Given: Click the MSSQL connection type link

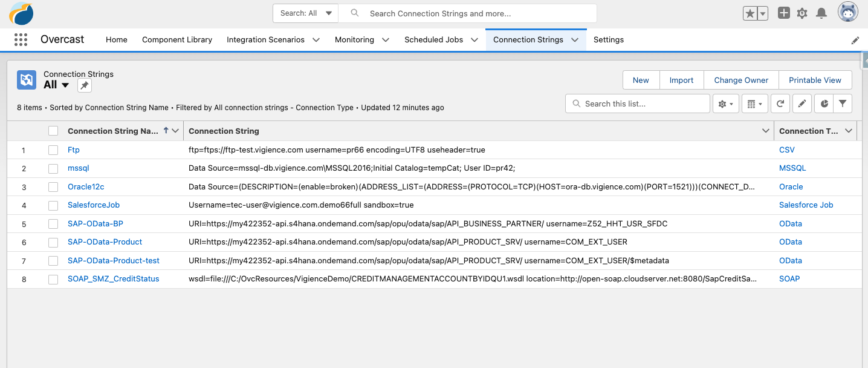Looking at the screenshot, I should point(792,168).
